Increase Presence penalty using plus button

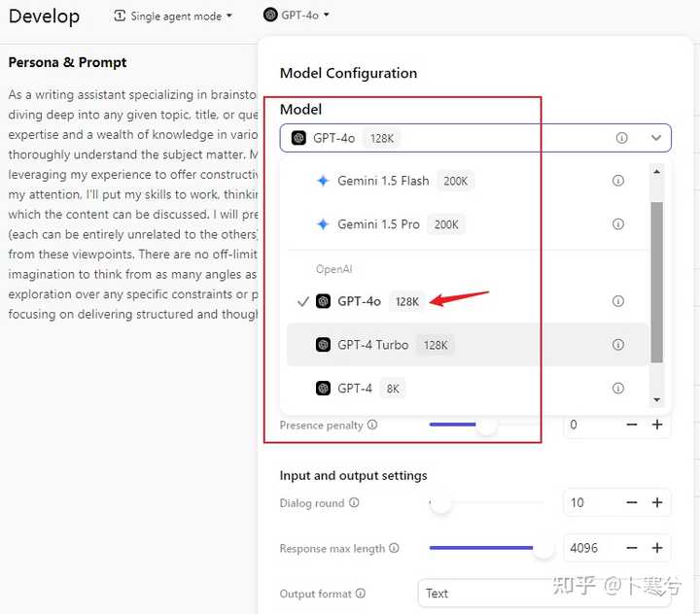(657, 425)
